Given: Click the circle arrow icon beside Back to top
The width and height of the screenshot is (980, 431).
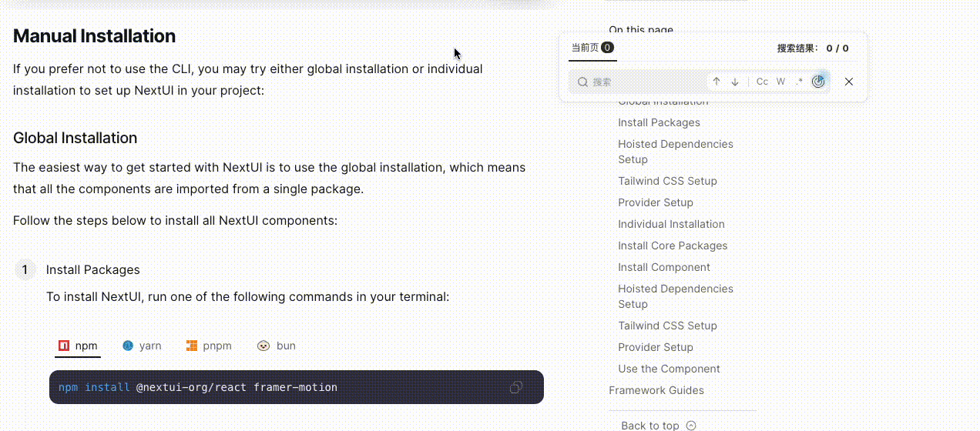Looking at the screenshot, I should (x=691, y=426).
